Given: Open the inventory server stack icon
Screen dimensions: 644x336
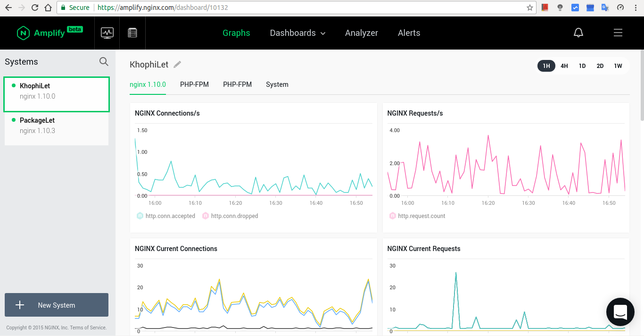Looking at the screenshot, I should pos(132,33).
